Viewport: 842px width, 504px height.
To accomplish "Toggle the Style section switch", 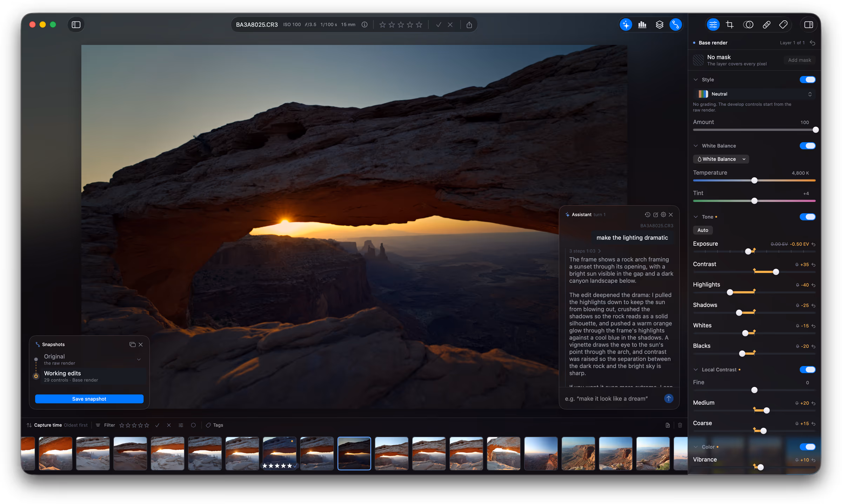I will [x=807, y=80].
